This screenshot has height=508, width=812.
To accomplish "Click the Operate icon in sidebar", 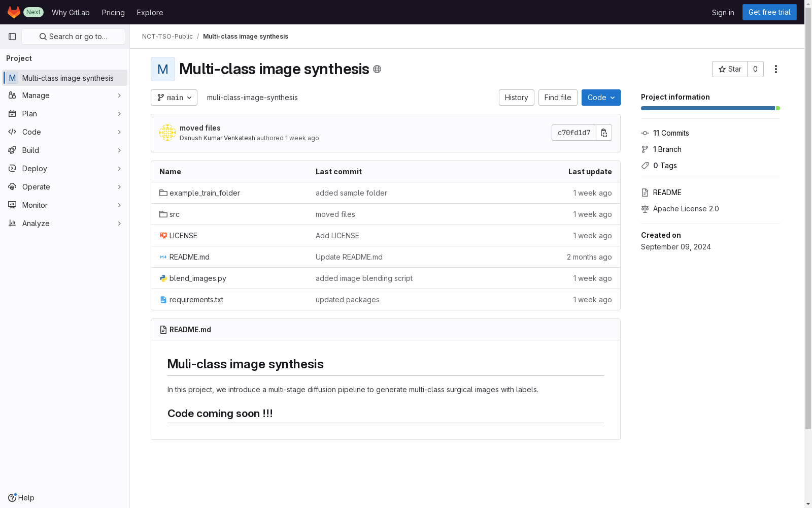I will pos(12,187).
